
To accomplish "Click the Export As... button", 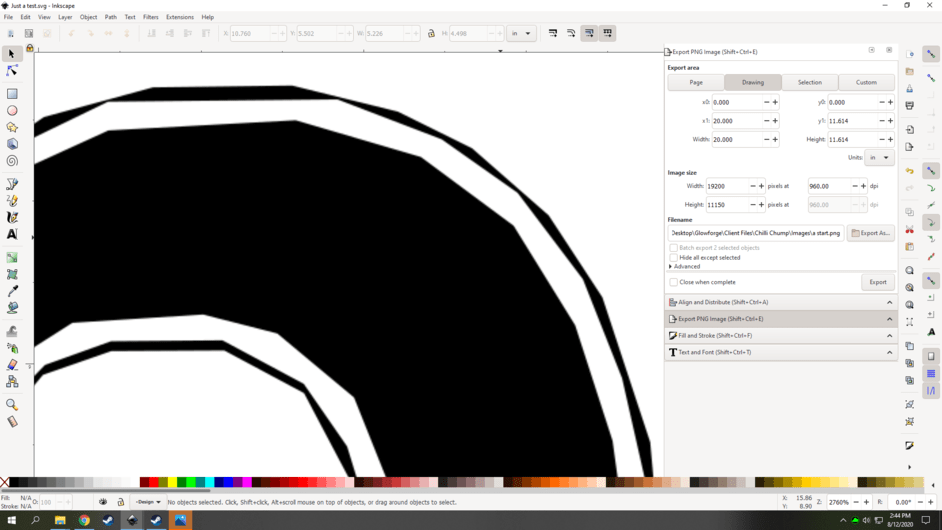I will (x=870, y=233).
